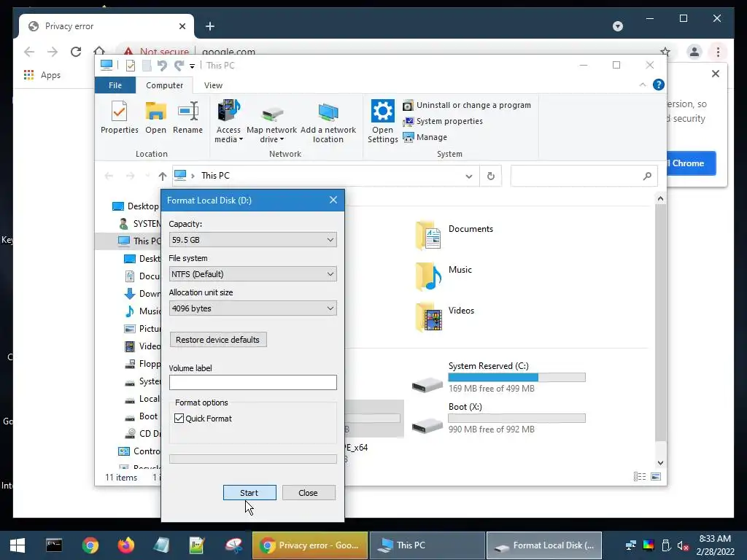Screen dimensions: 747x560
Task: Switch to large icons view in status bar
Action: coord(656,477)
